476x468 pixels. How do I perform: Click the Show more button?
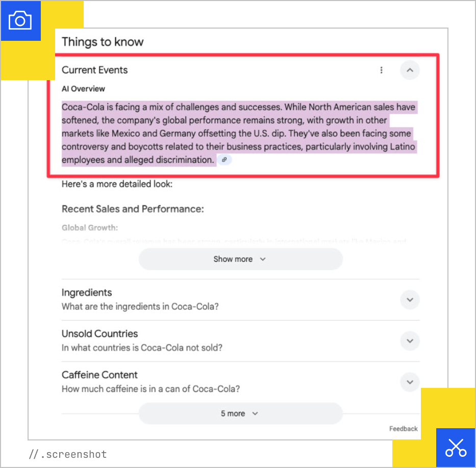click(x=240, y=259)
